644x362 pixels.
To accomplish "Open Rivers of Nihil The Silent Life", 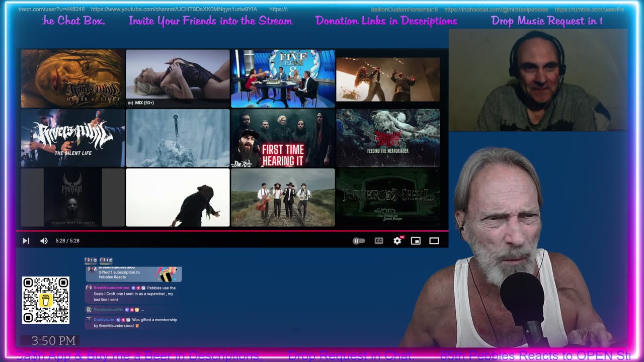I will pos(72,138).
